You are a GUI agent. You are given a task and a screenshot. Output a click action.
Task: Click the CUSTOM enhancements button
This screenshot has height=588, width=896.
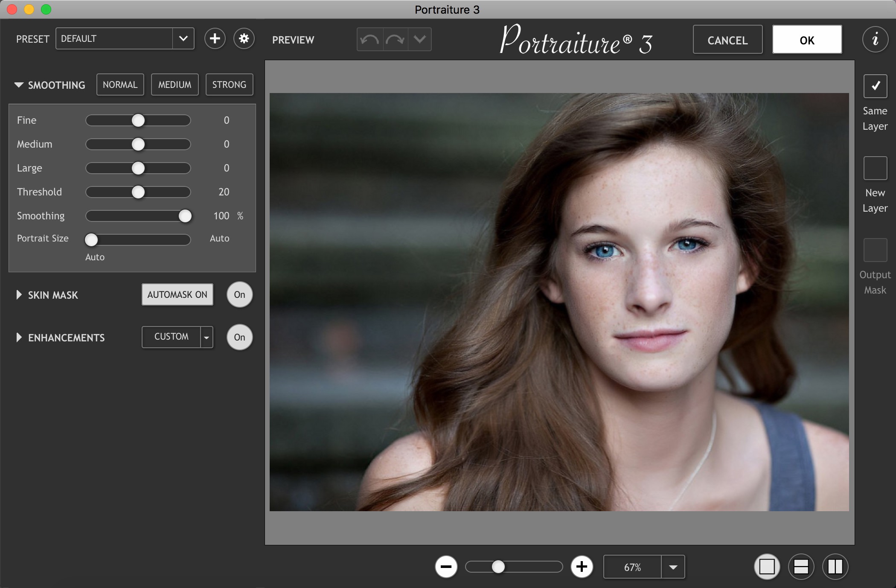coord(171,337)
